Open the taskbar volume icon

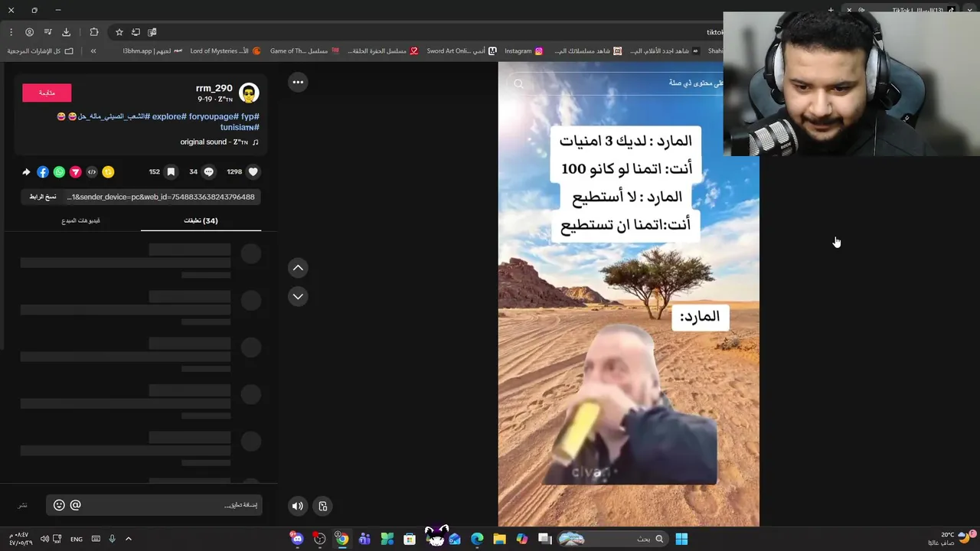pos(44,539)
